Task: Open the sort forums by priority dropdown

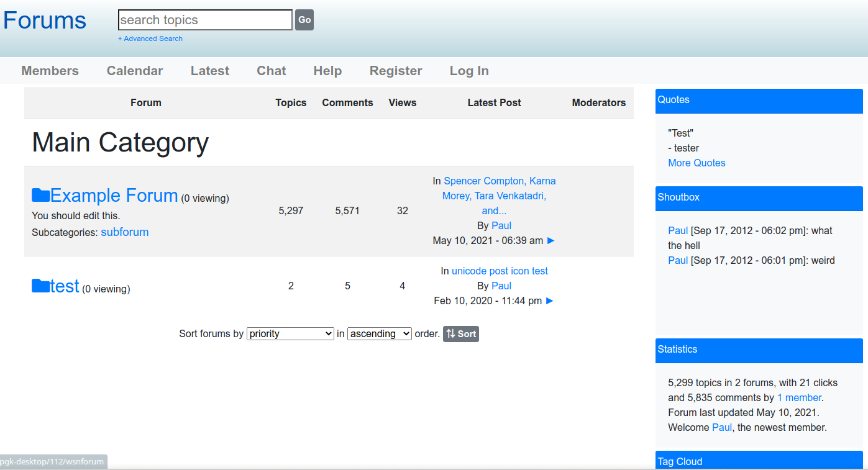Action: click(290, 334)
